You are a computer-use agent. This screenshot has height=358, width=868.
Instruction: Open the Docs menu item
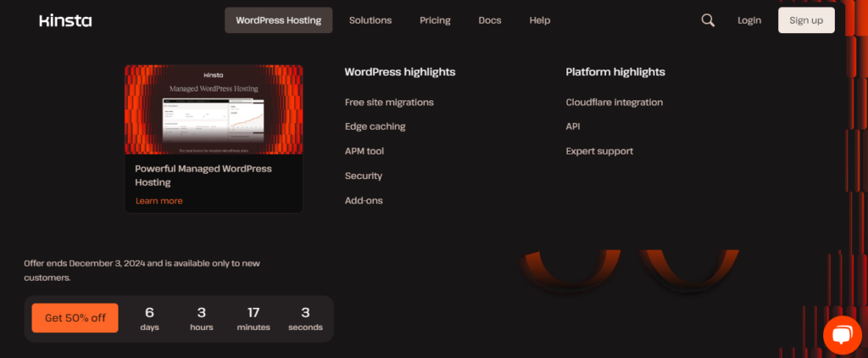[x=489, y=20]
